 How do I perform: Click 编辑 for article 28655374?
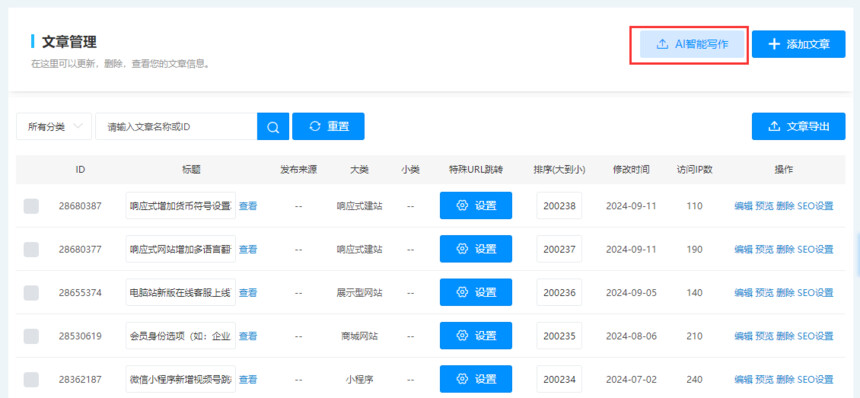(743, 293)
